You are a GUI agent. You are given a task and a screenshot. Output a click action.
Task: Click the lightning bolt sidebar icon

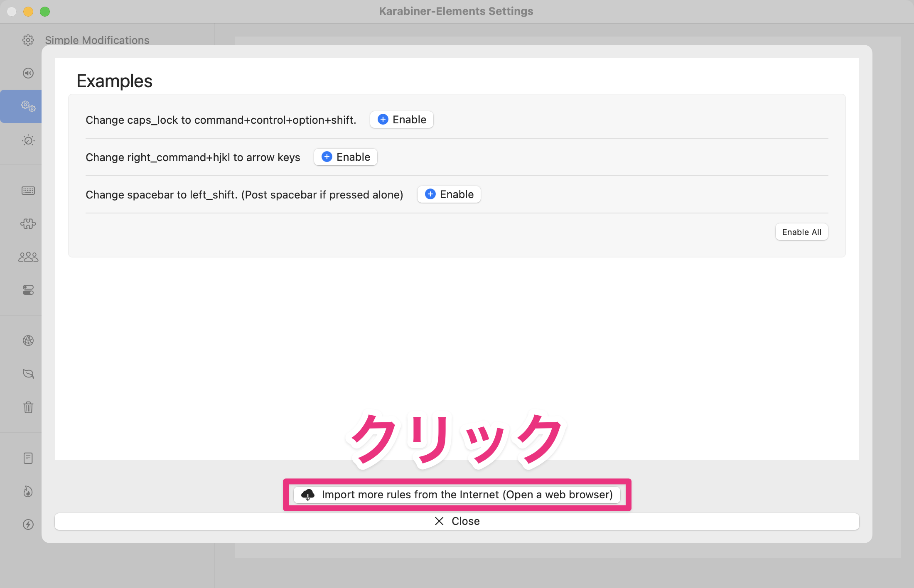coord(27,525)
